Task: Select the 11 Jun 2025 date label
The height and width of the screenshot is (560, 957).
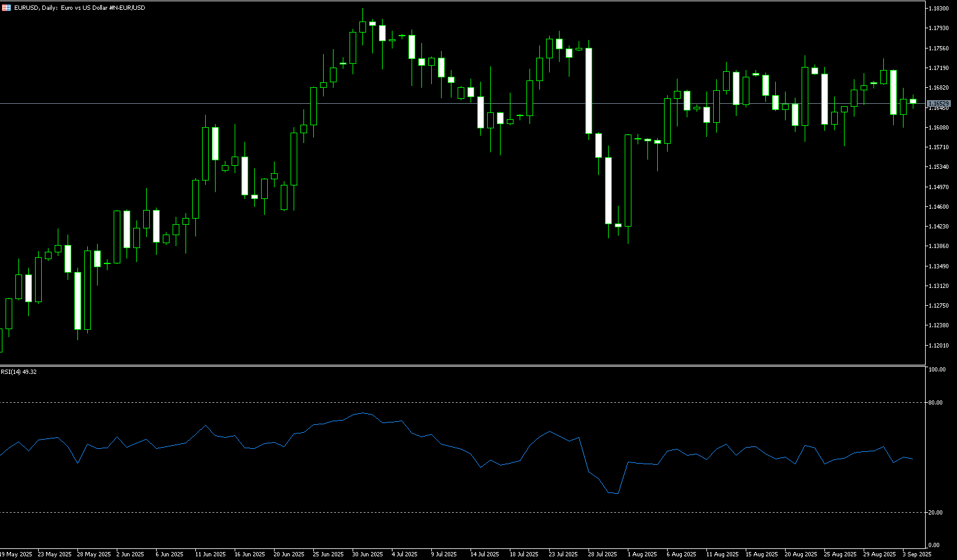Action: tap(210, 554)
